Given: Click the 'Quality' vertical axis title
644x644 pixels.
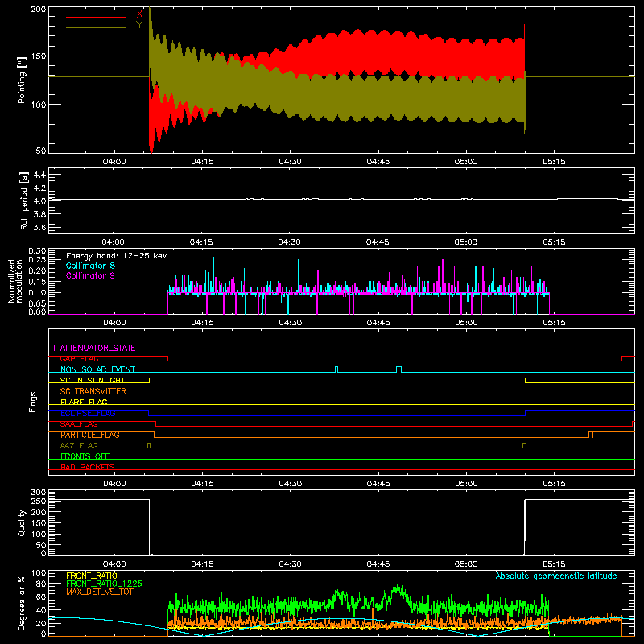Looking at the screenshot, I should (x=22, y=522).
